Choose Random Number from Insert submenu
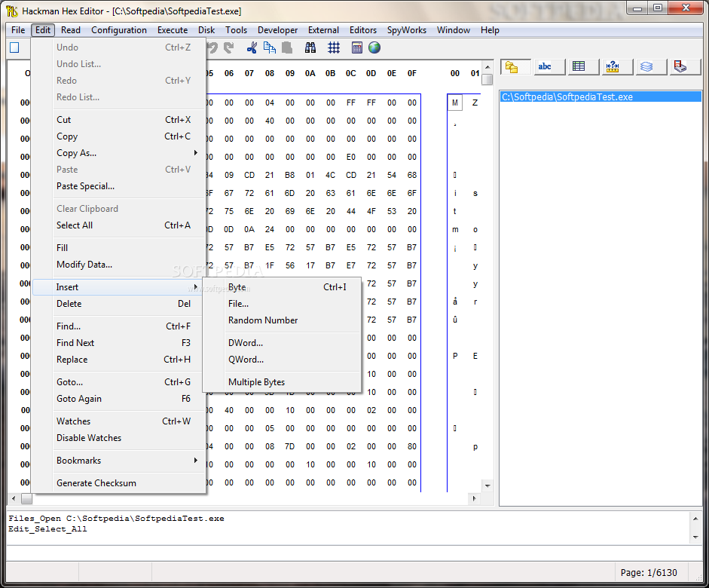The width and height of the screenshot is (709, 588). 282,320
